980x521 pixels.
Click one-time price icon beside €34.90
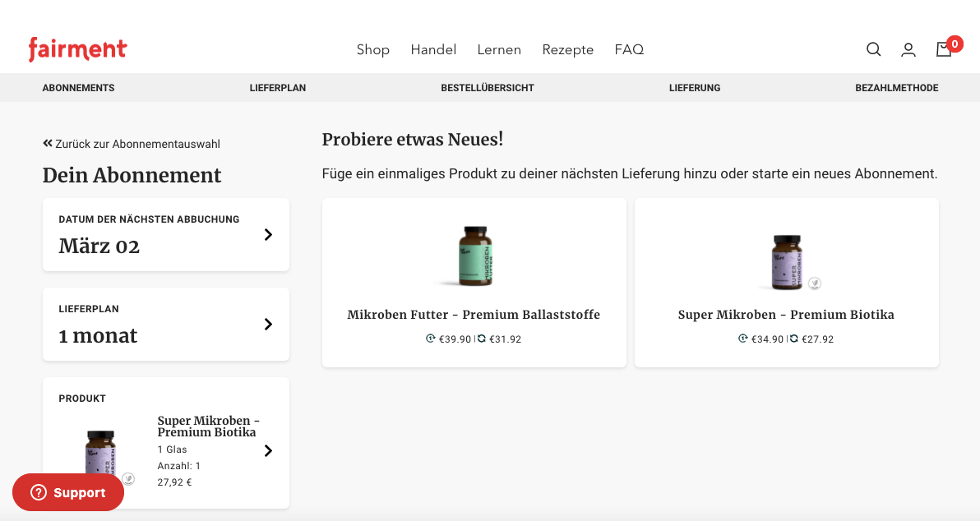coord(743,339)
